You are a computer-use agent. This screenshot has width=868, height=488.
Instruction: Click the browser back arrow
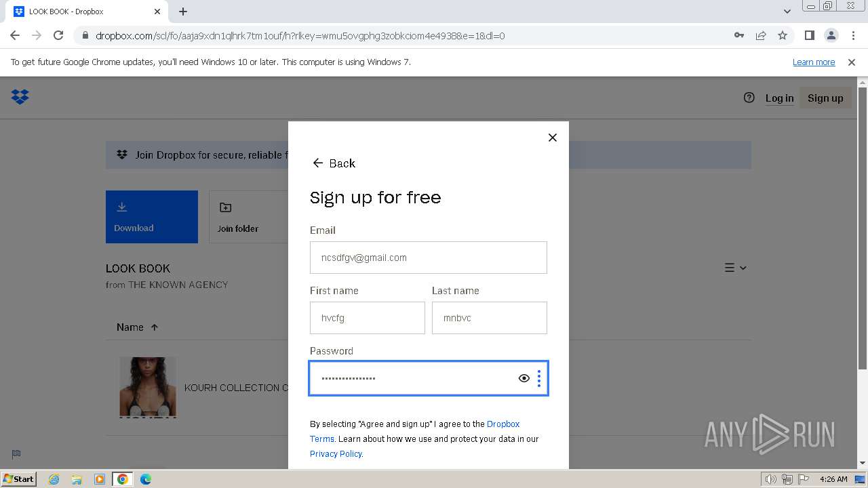pyautogui.click(x=15, y=35)
